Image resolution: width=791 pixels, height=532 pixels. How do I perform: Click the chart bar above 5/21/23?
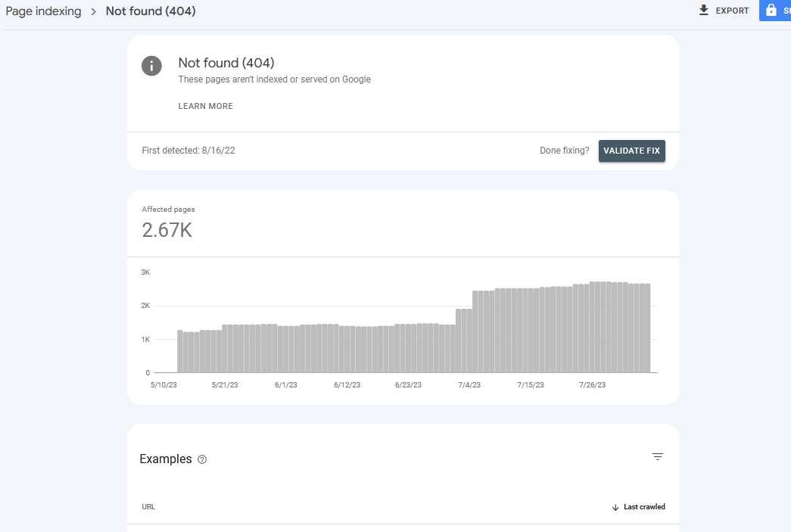coord(225,348)
